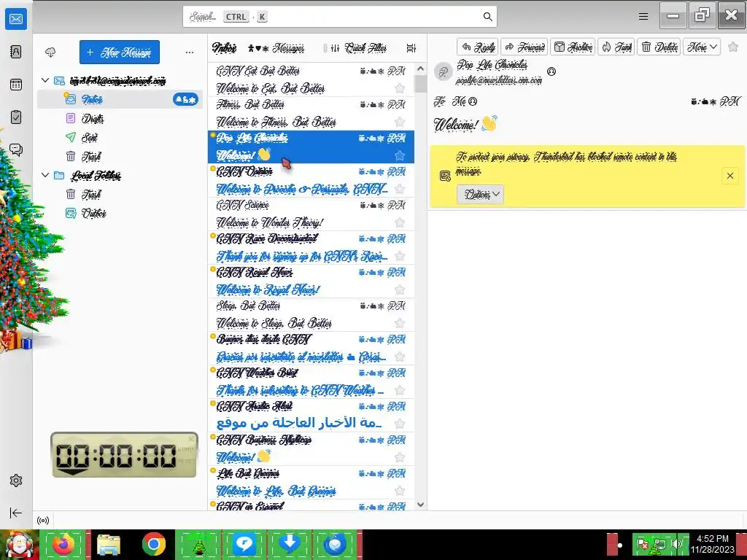Delete the open message
This screenshot has height=560, width=747.
[659, 47]
